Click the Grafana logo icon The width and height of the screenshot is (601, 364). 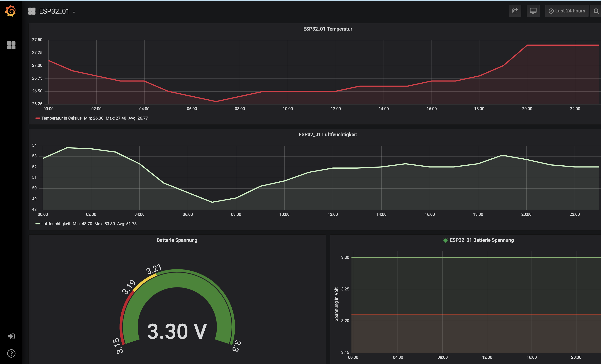pyautogui.click(x=11, y=11)
